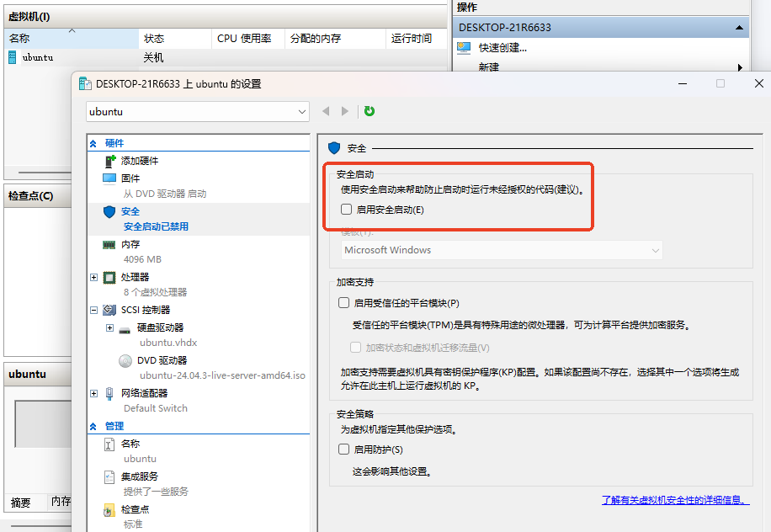
Task: Click the Integration Services (集成服务) icon
Action: [109, 477]
